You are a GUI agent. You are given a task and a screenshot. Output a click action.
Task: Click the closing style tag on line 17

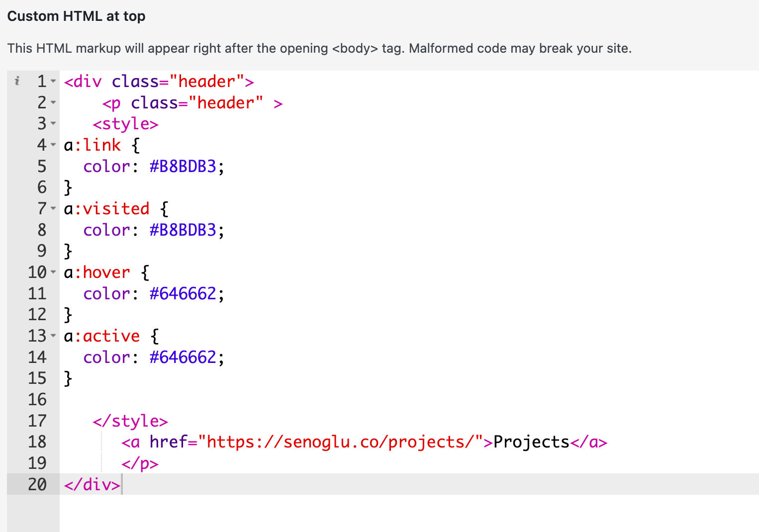130,421
